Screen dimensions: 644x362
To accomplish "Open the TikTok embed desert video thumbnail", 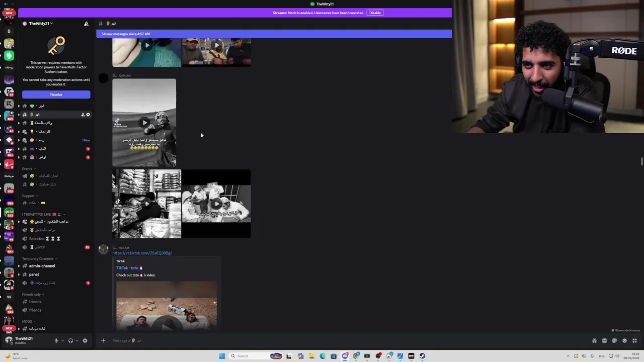I will point(167,305).
